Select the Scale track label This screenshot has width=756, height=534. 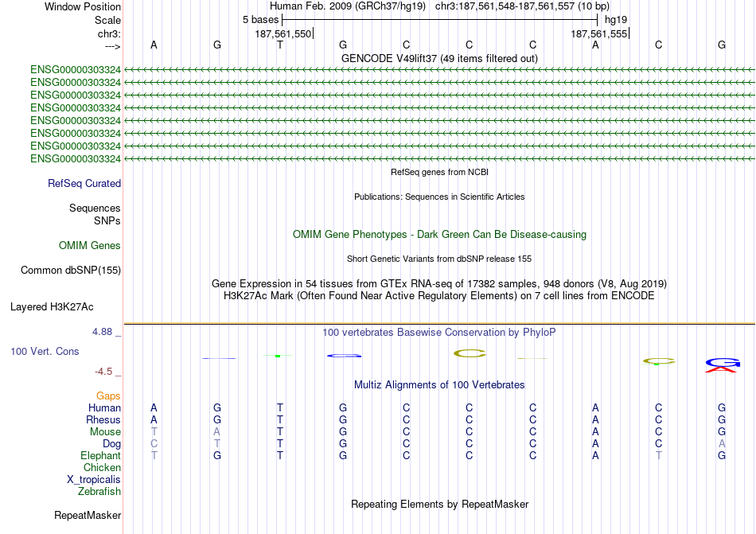pos(107,20)
